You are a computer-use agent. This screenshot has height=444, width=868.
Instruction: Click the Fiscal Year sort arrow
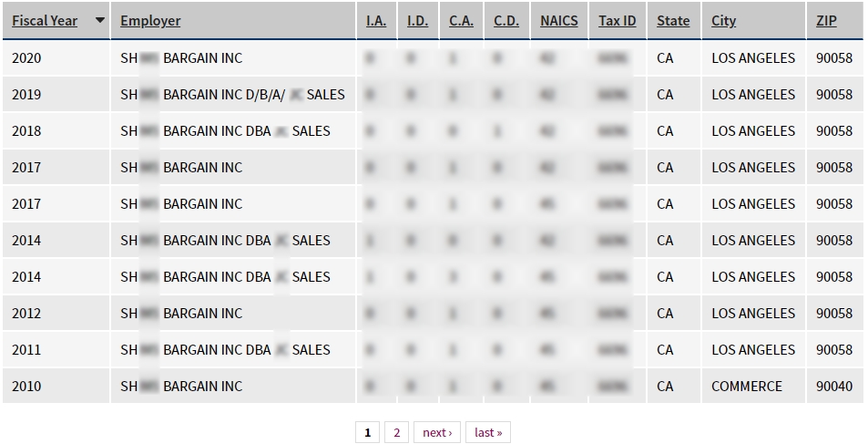click(x=99, y=20)
